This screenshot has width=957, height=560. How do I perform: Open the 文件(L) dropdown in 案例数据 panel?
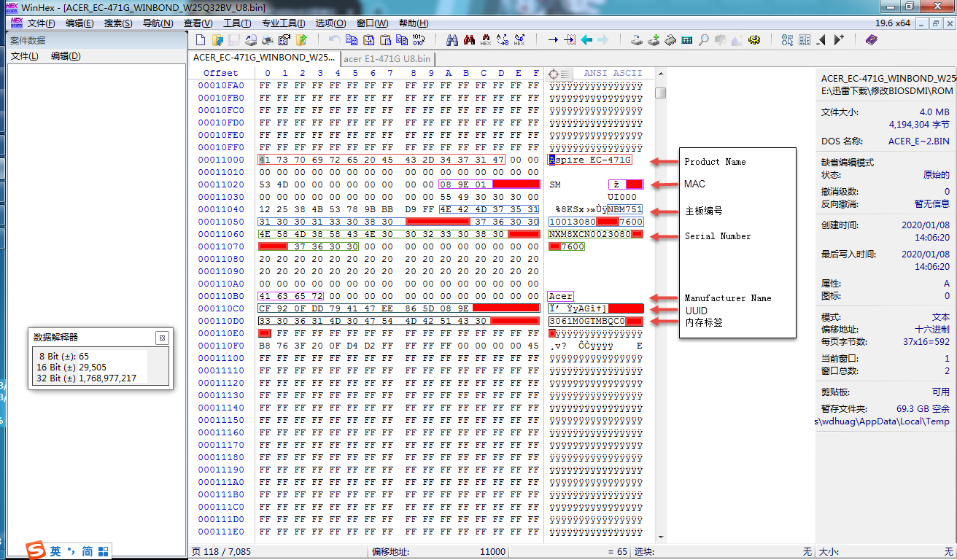[x=26, y=55]
